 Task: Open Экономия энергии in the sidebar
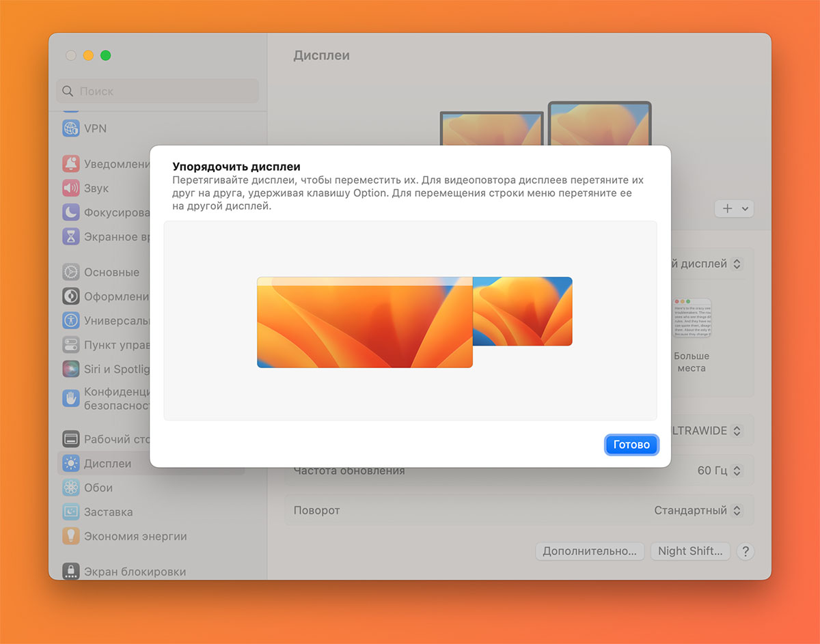(151, 536)
